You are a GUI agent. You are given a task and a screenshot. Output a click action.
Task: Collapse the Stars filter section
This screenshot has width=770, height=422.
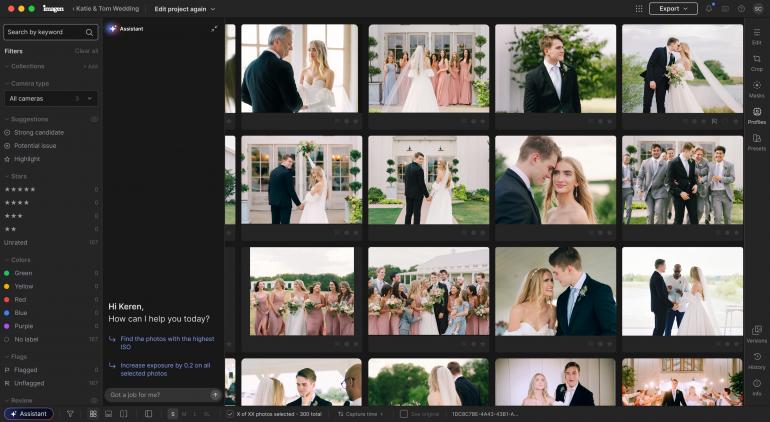tap(16, 176)
